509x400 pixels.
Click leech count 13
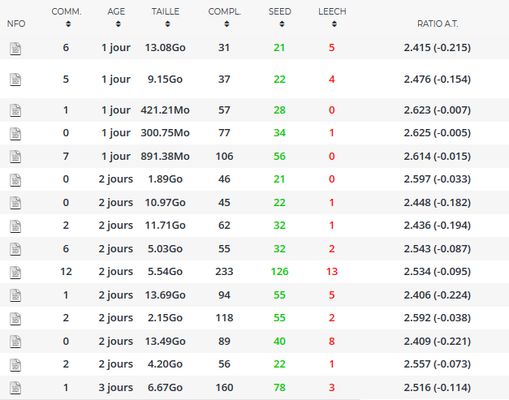point(332,272)
